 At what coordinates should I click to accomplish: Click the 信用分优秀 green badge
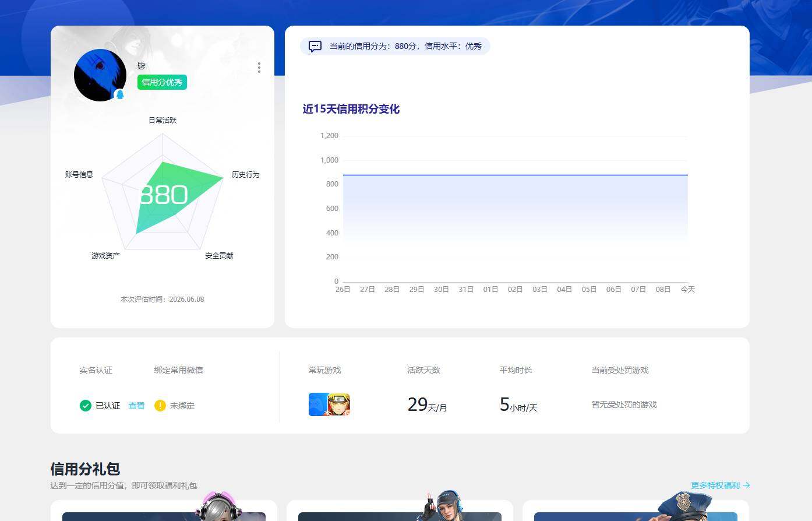point(162,82)
